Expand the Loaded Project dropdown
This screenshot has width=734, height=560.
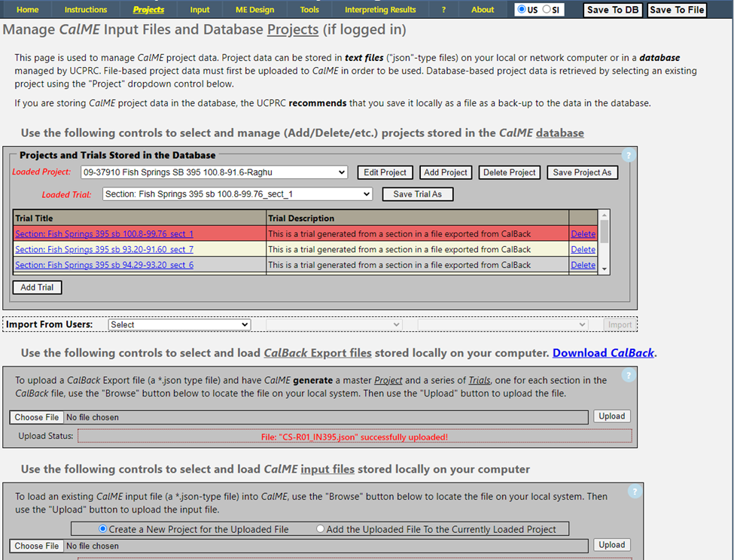tap(214, 172)
